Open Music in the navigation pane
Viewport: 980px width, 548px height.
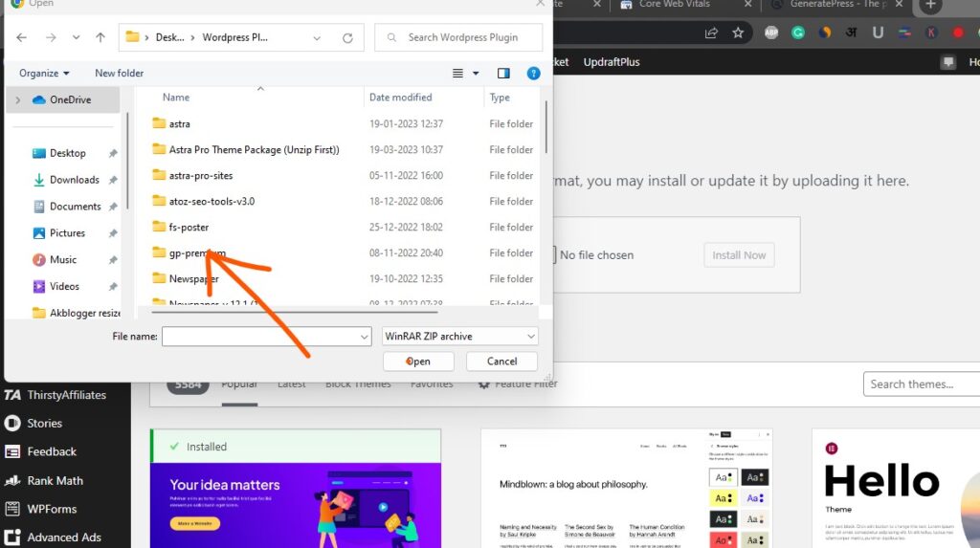pyautogui.click(x=62, y=260)
